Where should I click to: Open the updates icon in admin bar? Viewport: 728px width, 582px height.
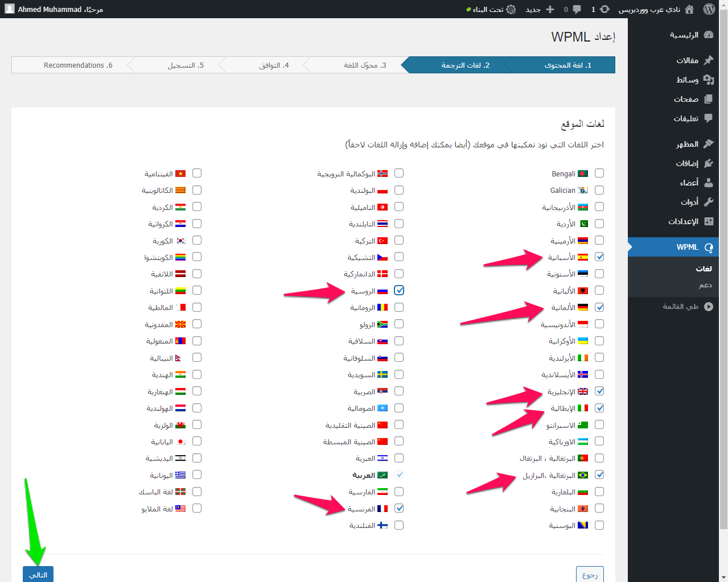click(604, 9)
